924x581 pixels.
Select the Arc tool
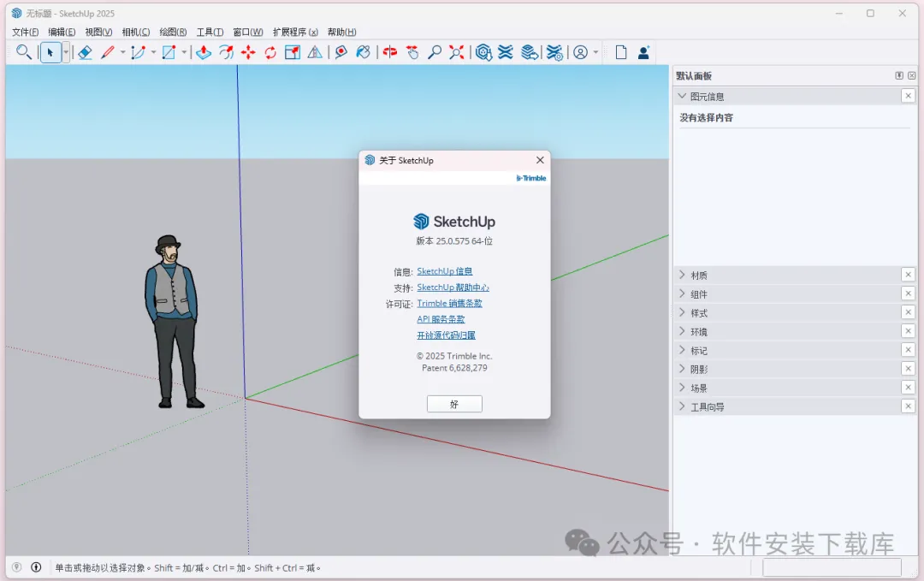tap(138, 52)
